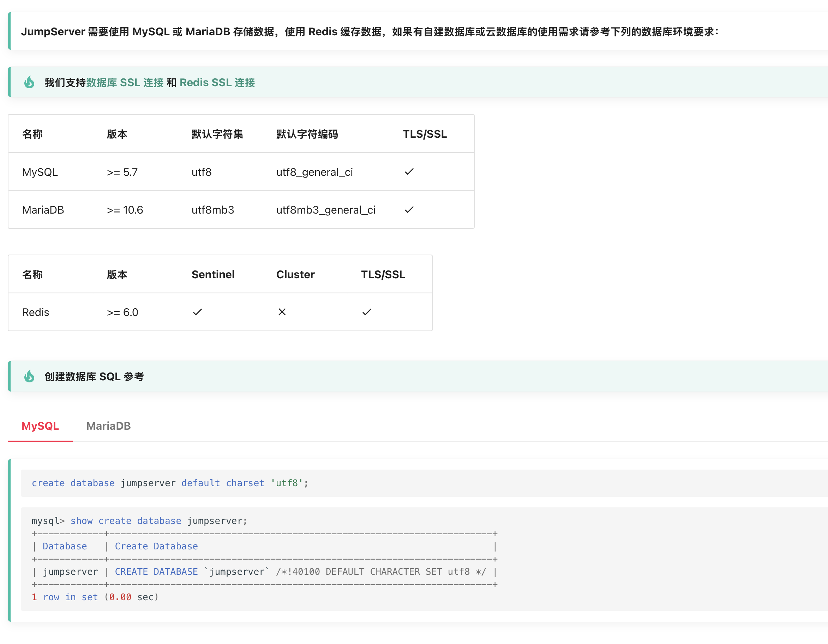The height and width of the screenshot is (644, 828).
Task: Click the 'utf8' charset cell
Action: (x=201, y=172)
